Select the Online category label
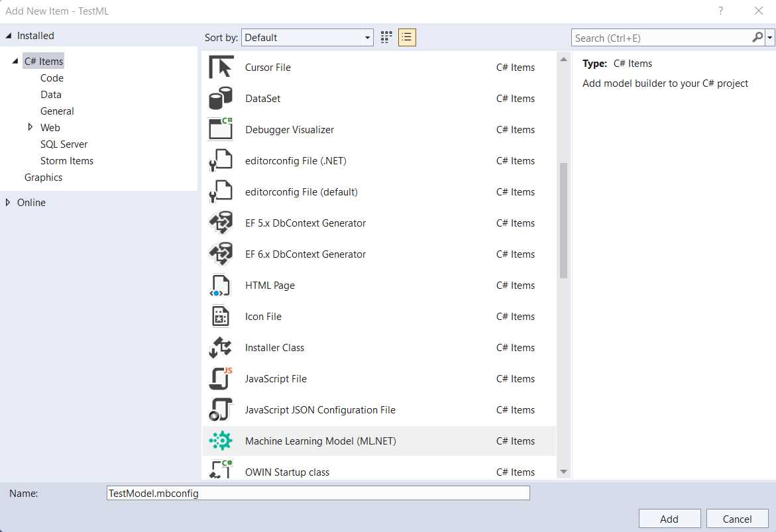Image resolution: width=776 pixels, height=532 pixels. (x=31, y=203)
